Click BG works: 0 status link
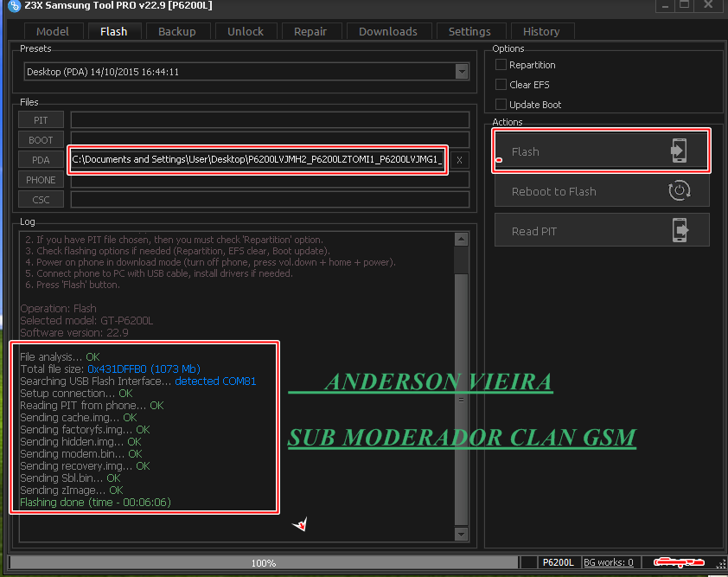728x577 pixels. click(x=608, y=562)
